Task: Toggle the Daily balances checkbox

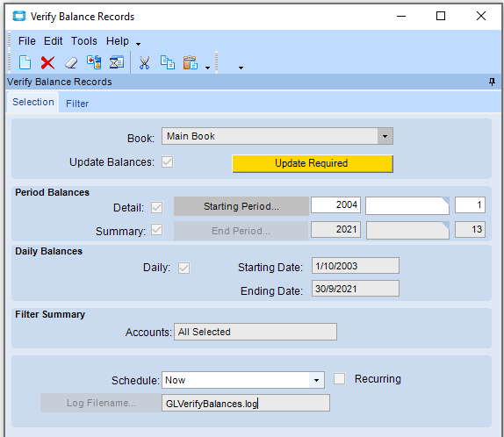Action: coord(184,268)
